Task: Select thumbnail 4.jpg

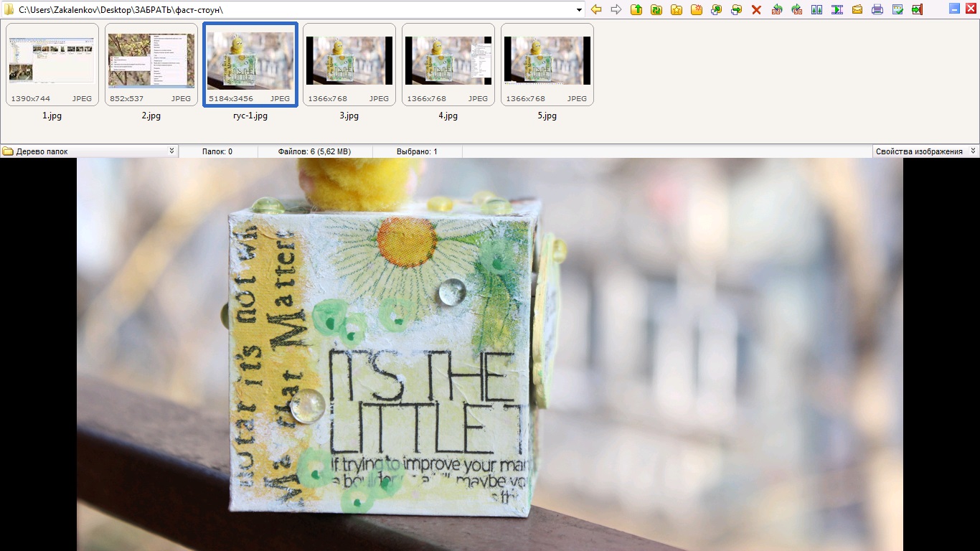Action: (x=448, y=65)
